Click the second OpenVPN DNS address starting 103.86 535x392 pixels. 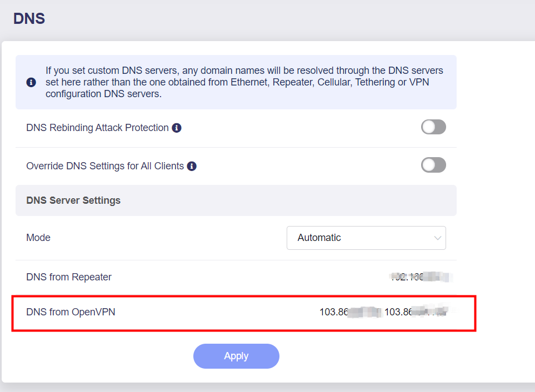(416, 312)
